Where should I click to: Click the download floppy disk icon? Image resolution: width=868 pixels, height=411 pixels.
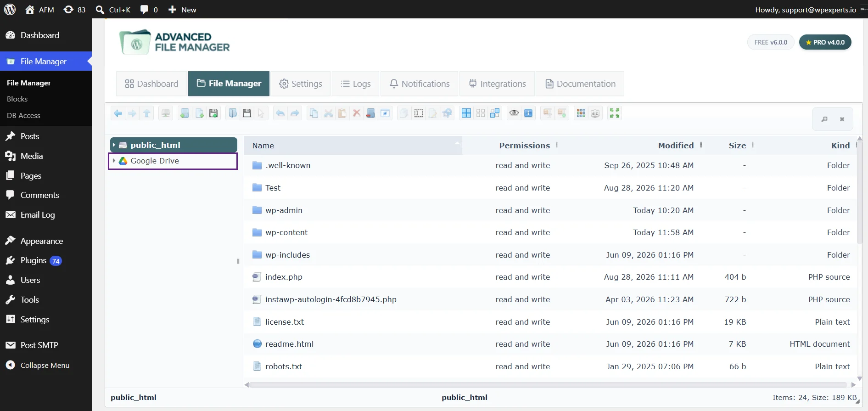[x=247, y=113]
